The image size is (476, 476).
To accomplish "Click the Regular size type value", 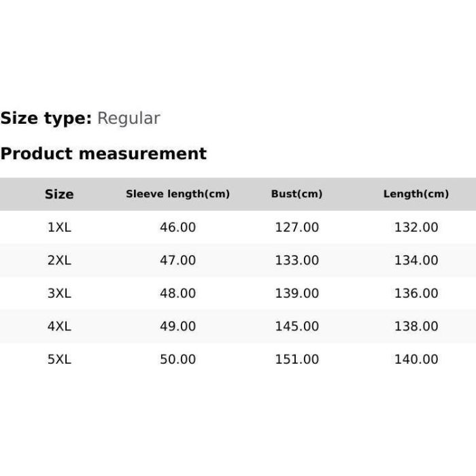I will pyautogui.click(x=129, y=118).
